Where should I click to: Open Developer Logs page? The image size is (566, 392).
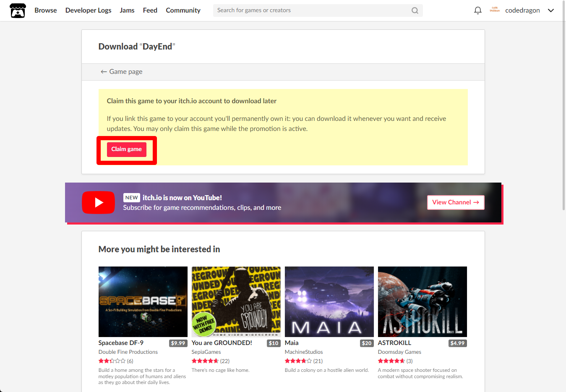point(88,10)
